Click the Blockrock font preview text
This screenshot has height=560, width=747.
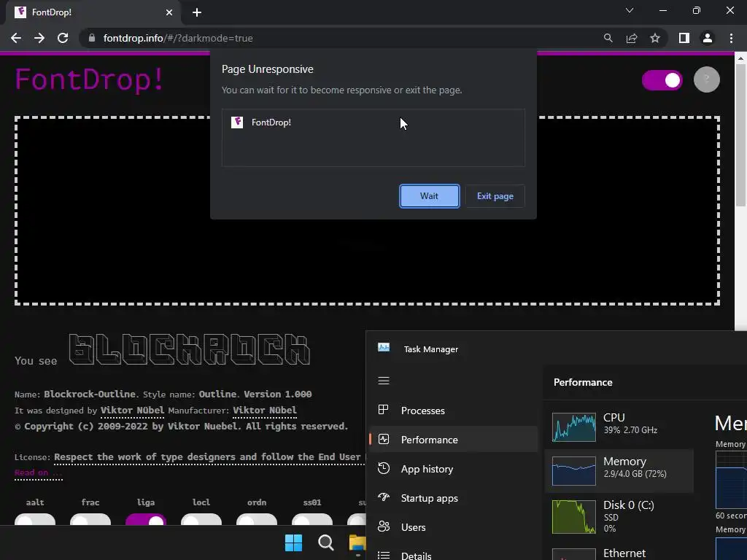coord(190,349)
